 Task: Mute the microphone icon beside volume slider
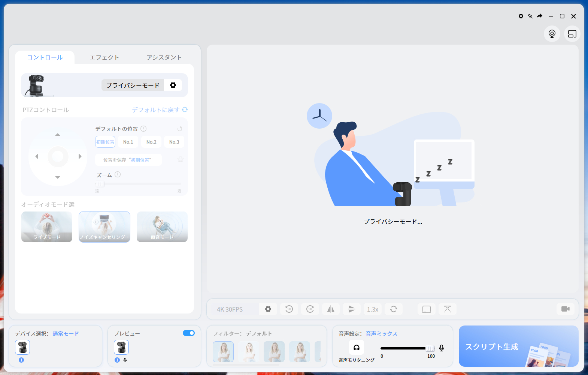442,348
